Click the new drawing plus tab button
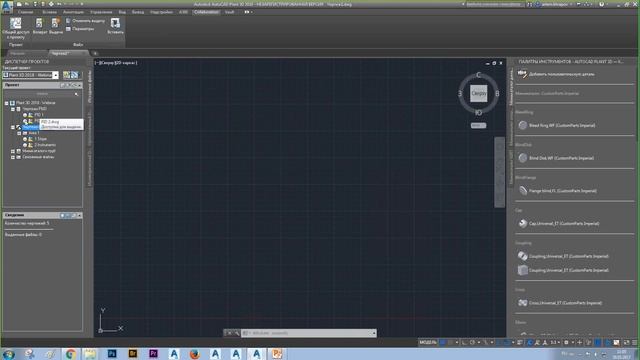The image size is (640, 360). coord(95,53)
